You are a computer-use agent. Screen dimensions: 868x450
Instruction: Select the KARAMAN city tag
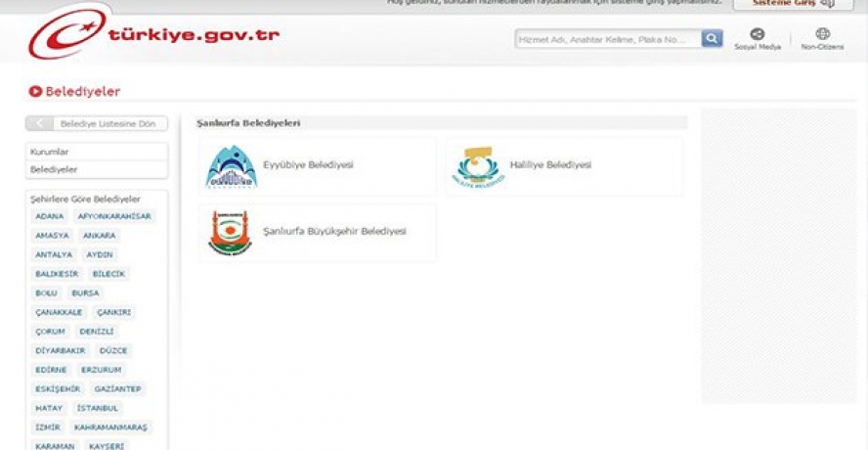(x=55, y=446)
